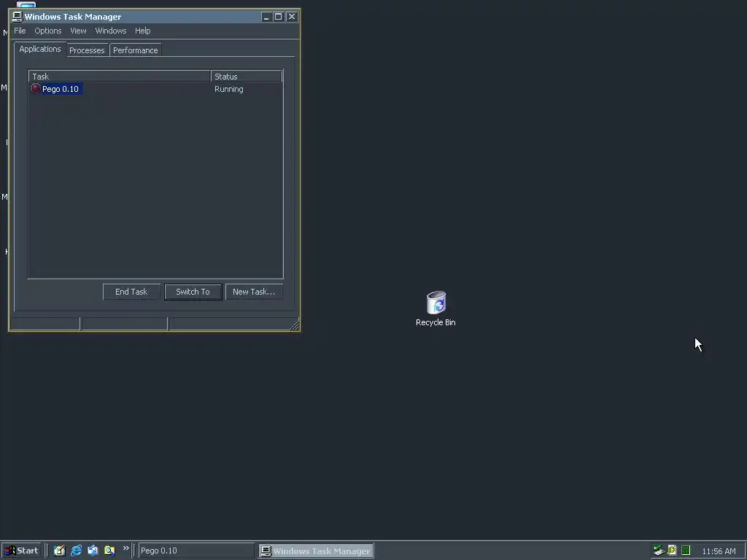Click the End Task button
The width and height of the screenshot is (747, 560).
pos(131,292)
